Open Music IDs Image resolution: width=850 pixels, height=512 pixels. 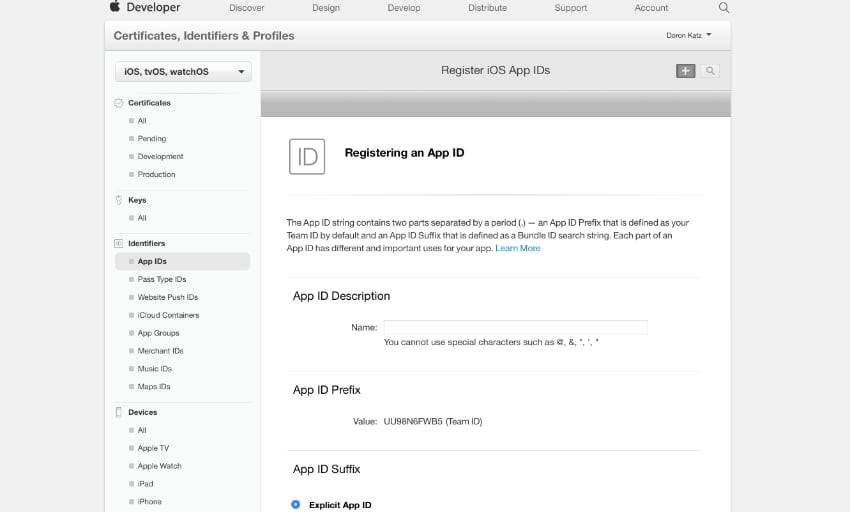(154, 369)
